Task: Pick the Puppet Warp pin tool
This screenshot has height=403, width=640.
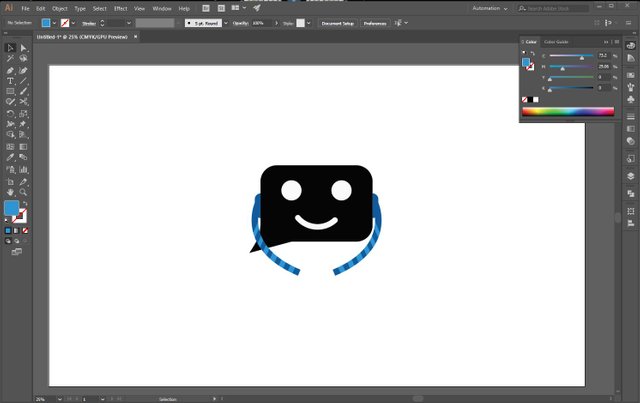Action: click(x=23, y=124)
